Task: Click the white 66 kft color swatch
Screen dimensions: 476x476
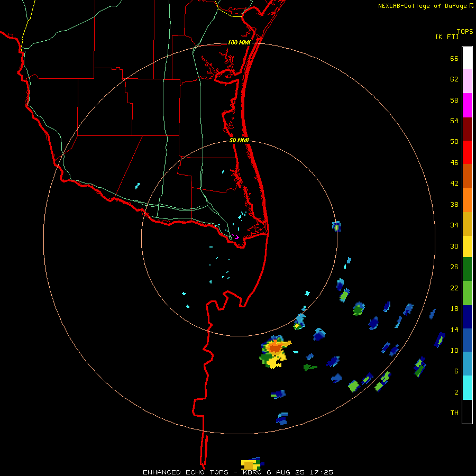Action: (x=467, y=58)
